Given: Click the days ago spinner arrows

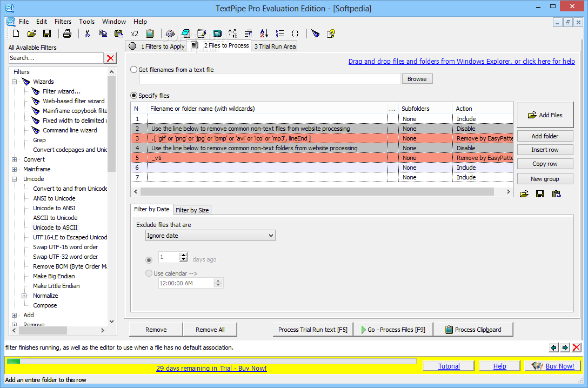Looking at the screenshot, I should pos(183,257).
